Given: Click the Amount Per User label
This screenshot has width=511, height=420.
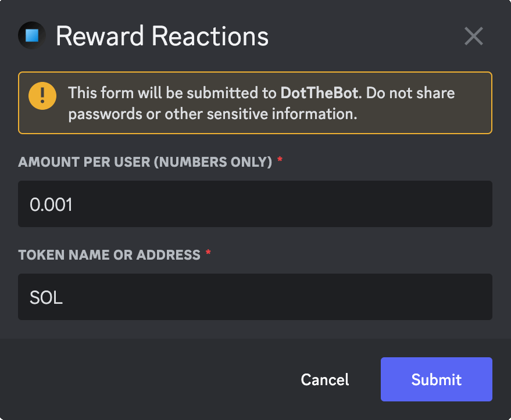Looking at the screenshot, I should coord(145,162).
